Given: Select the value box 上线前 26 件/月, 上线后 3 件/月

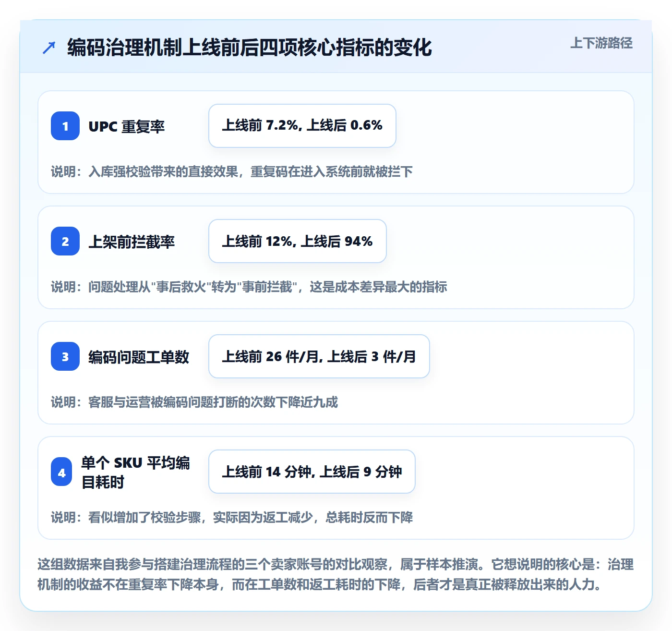Looking at the screenshot, I should [319, 356].
